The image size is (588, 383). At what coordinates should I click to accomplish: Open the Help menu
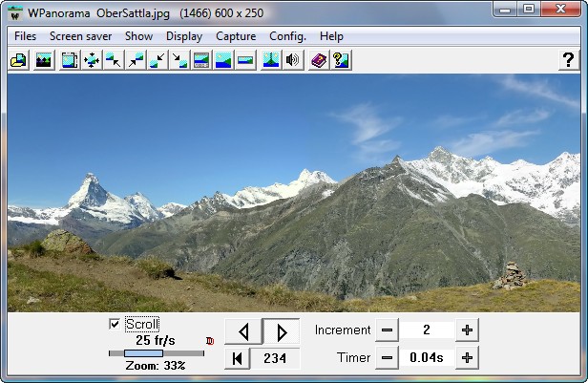[x=331, y=36]
